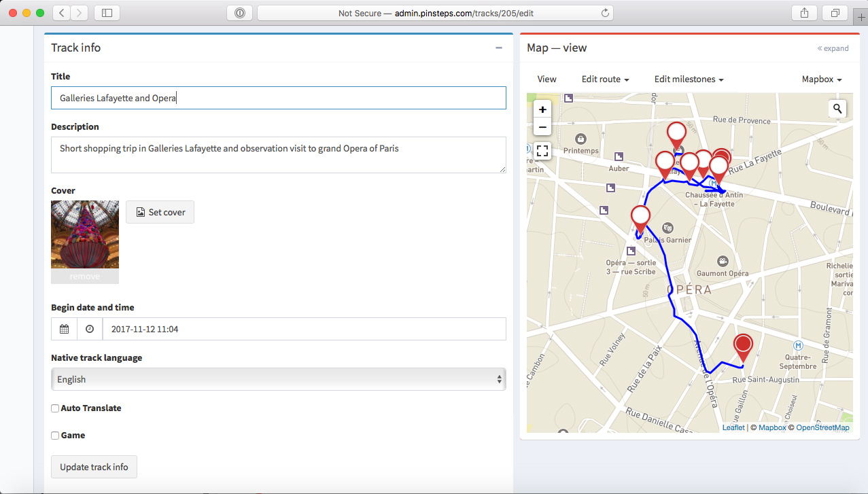Viewport: 868px width, 494px height.
Task: Go forward in Safari history
Action: [x=80, y=12]
